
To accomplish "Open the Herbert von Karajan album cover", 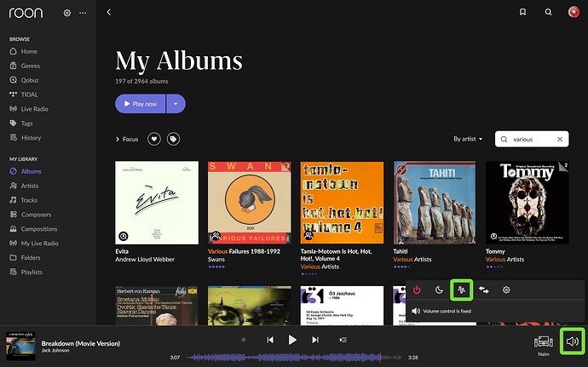I will [x=157, y=306].
